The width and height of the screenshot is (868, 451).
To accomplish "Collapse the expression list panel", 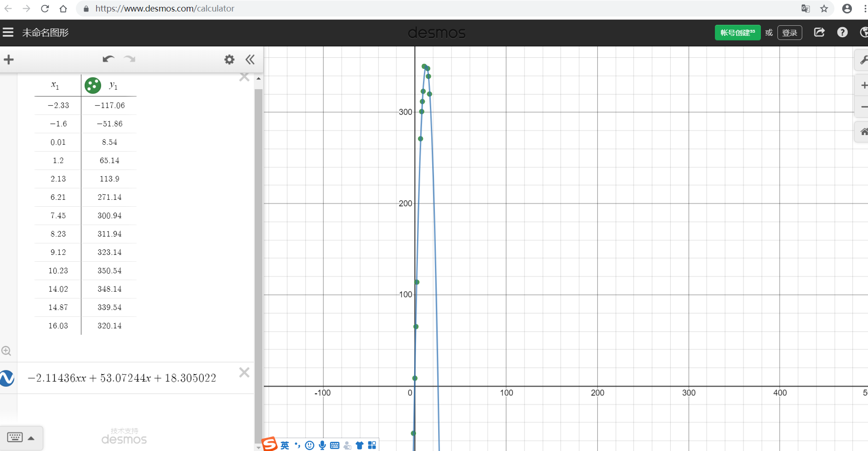I will click(x=250, y=59).
